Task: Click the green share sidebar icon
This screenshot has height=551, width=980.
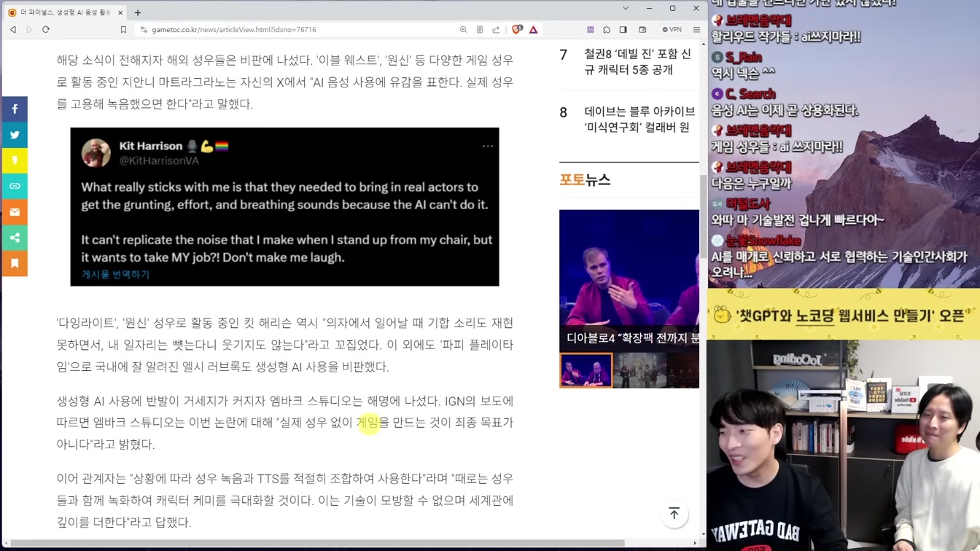Action: 15,238
